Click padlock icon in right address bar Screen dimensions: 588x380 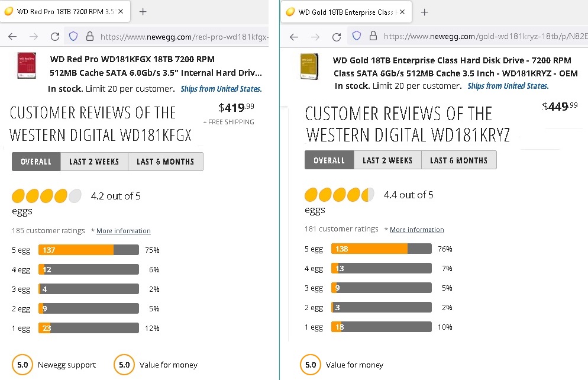[x=372, y=36]
